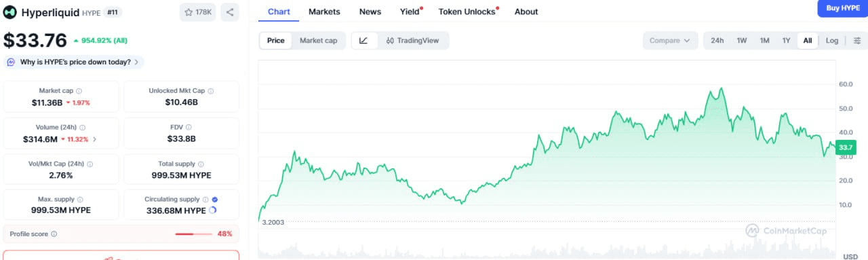The width and height of the screenshot is (868, 260).
Task: Open the About tab
Action: click(526, 12)
